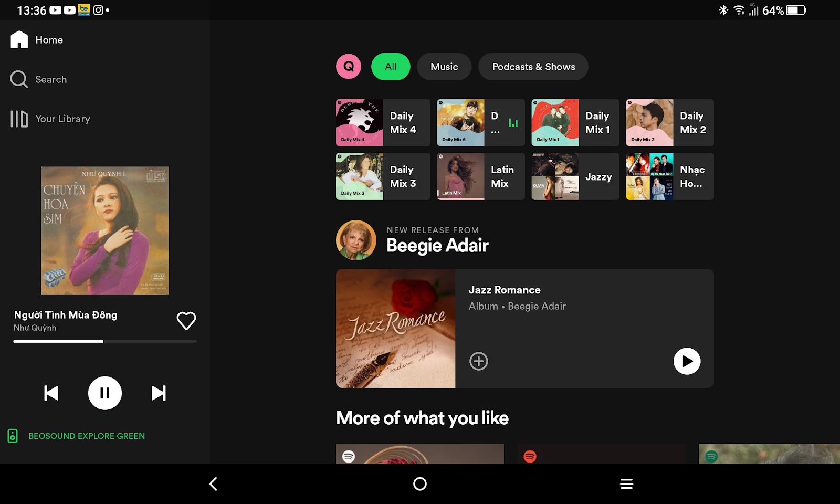Image resolution: width=840 pixels, height=504 pixels.
Task: Add Jazz Romance to library with plus icon
Action: click(478, 361)
